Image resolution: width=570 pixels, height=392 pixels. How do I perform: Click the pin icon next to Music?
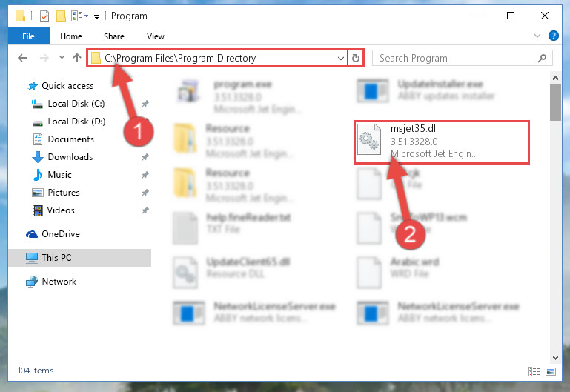click(145, 175)
